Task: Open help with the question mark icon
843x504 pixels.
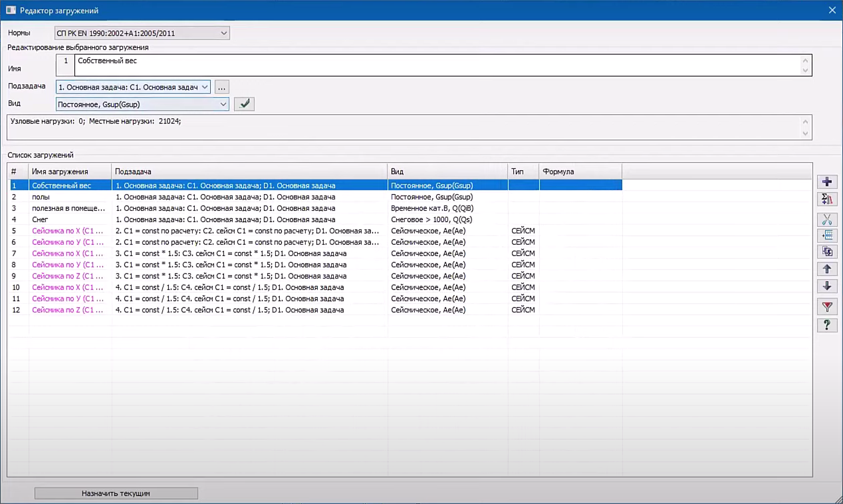Action: point(826,324)
